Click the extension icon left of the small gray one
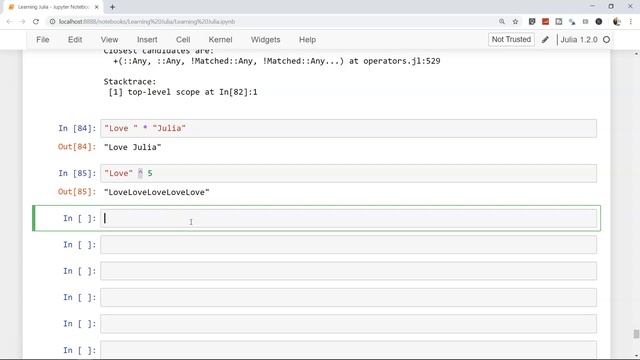 (572, 22)
